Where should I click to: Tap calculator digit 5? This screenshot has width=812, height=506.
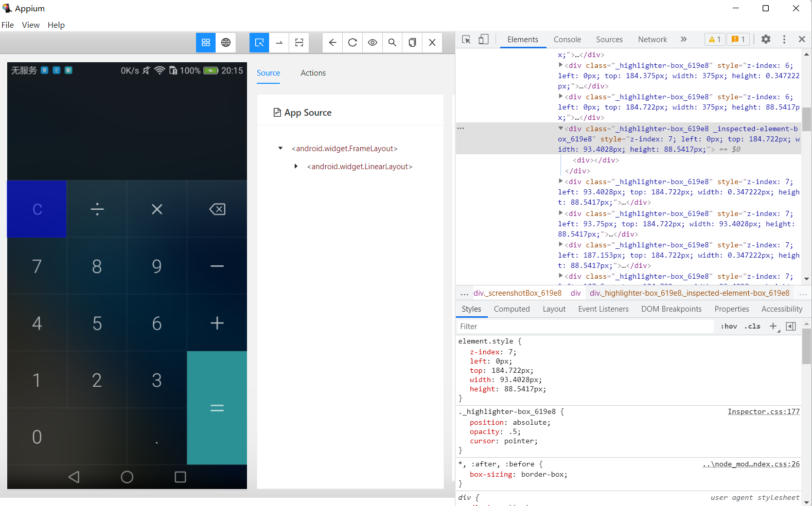click(97, 323)
